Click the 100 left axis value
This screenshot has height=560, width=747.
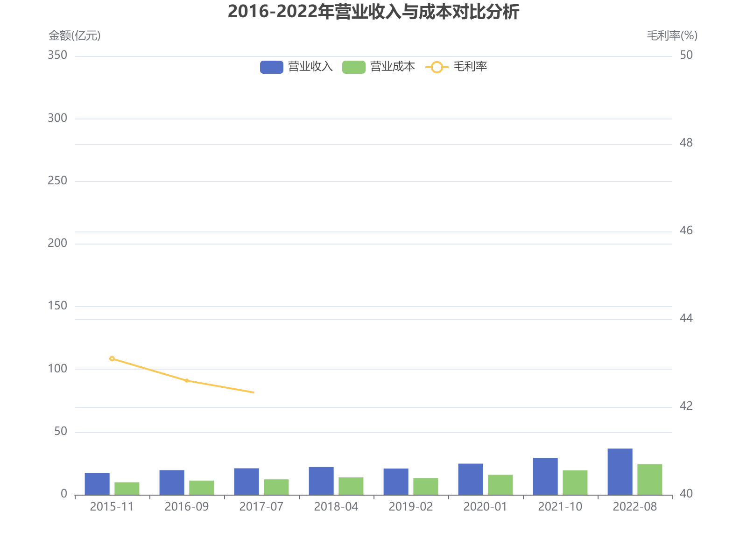tap(57, 369)
